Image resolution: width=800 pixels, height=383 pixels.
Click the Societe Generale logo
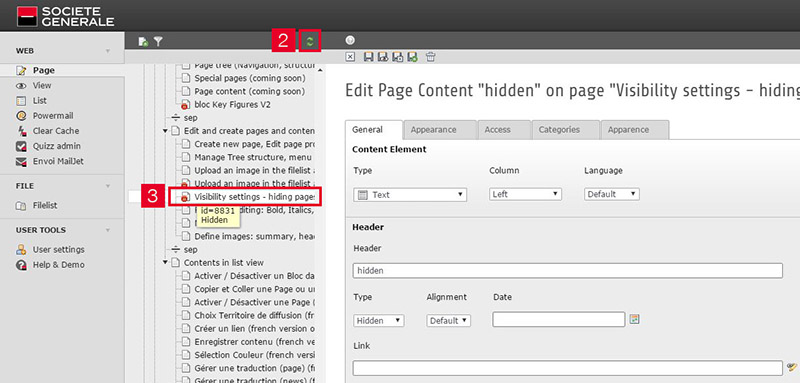click(x=65, y=16)
